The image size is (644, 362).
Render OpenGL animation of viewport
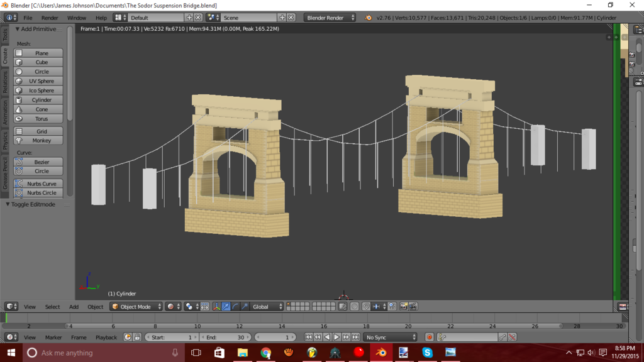pyautogui.click(x=413, y=307)
